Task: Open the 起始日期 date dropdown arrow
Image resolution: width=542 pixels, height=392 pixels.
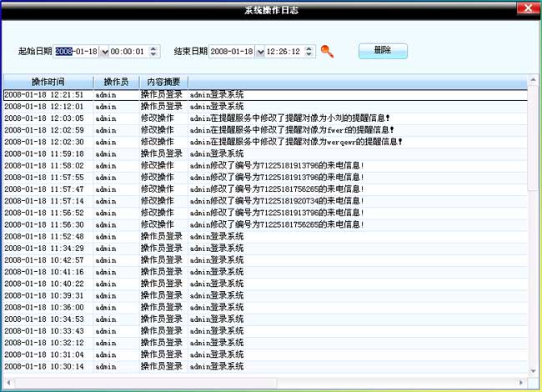Action: pyautogui.click(x=105, y=52)
